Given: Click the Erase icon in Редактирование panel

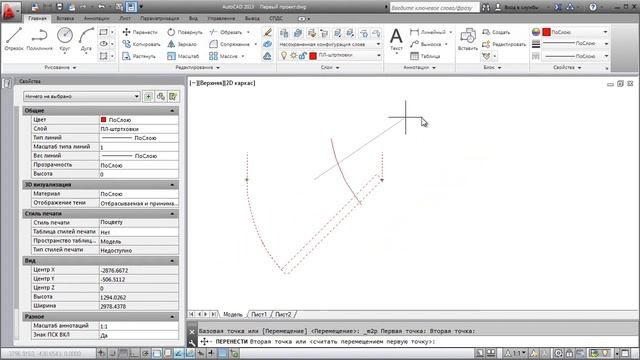Looking at the screenshot, I should tap(267, 32).
